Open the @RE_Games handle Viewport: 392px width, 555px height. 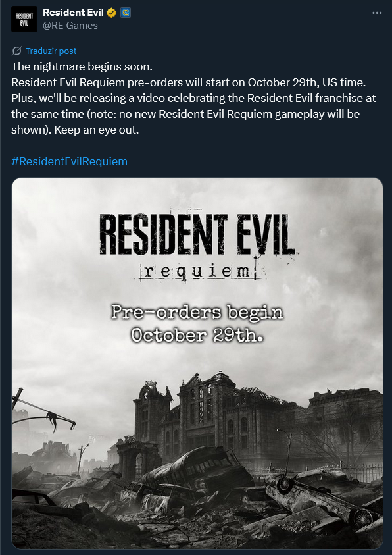click(x=70, y=26)
